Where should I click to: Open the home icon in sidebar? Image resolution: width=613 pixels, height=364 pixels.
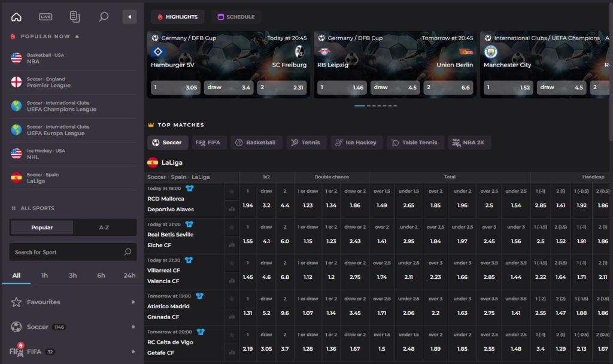[16, 17]
